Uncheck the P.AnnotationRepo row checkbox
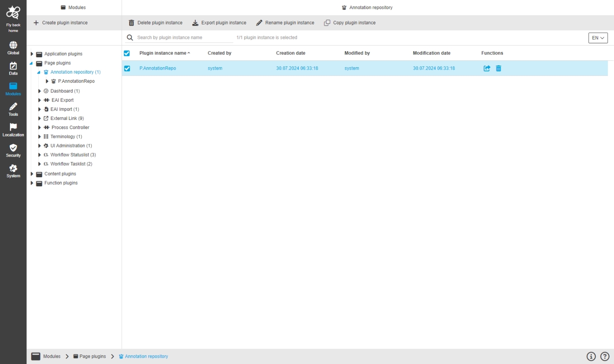This screenshot has width=614, height=364. pos(127,68)
